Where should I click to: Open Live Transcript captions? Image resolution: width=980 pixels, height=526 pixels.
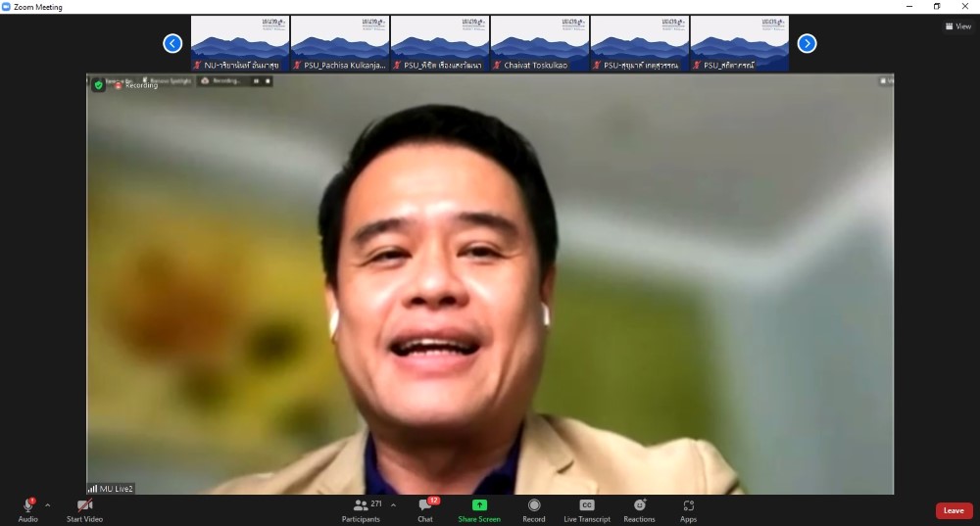586,505
